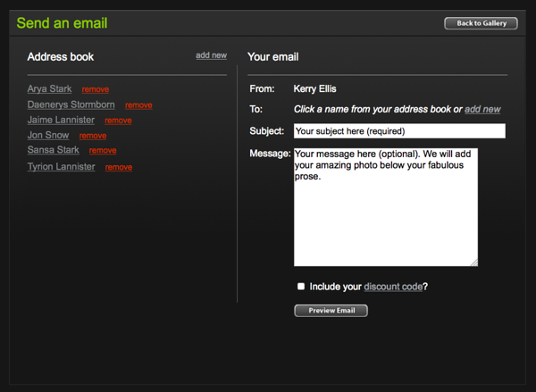The height and width of the screenshot is (392, 536).
Task: Click add new link in Address book header
Action: tap(211, 55)
